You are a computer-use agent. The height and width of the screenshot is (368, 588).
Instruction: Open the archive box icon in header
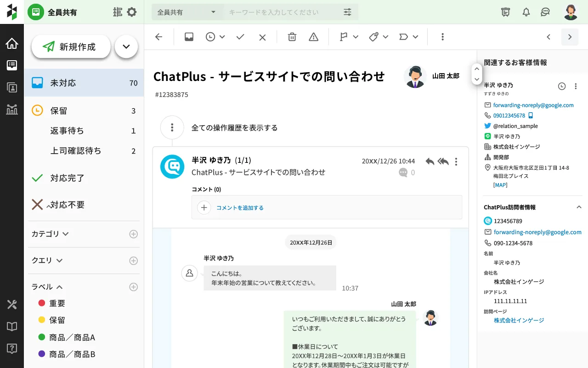click(506, 12)
